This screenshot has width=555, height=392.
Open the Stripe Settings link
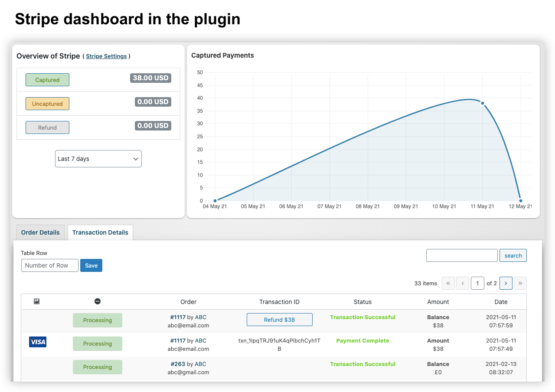(x=106, y=56)
